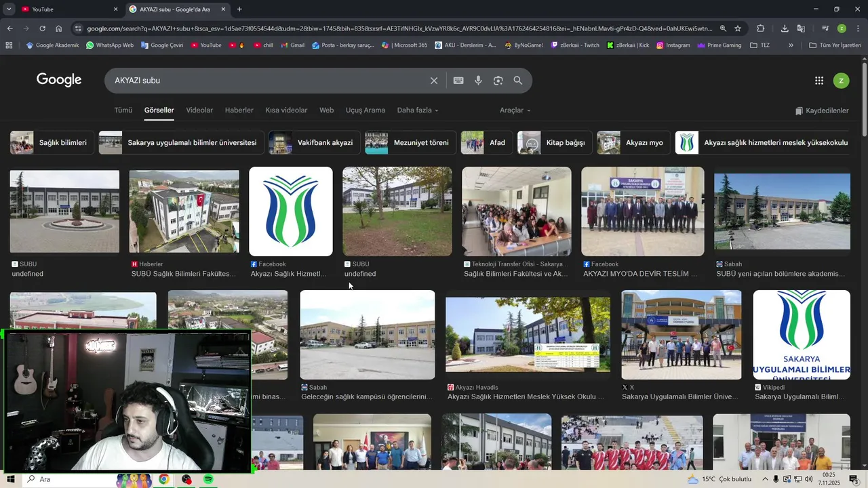The image size is (868, 488).
Task: Filter by Vakıfbank akyazi chip
Action: (314, 143)
